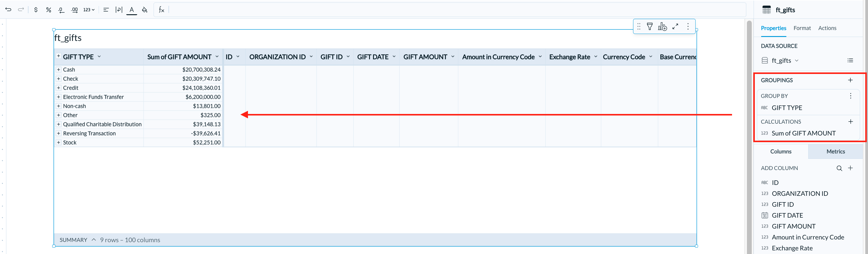The image size is (868, 254).
Task: Open ORGANIZATION ID column dropdown
Action: 311,56
